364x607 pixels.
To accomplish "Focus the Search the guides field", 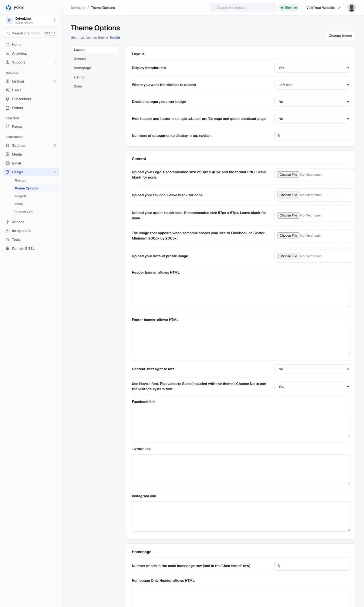I will click(x=242, y=8).
